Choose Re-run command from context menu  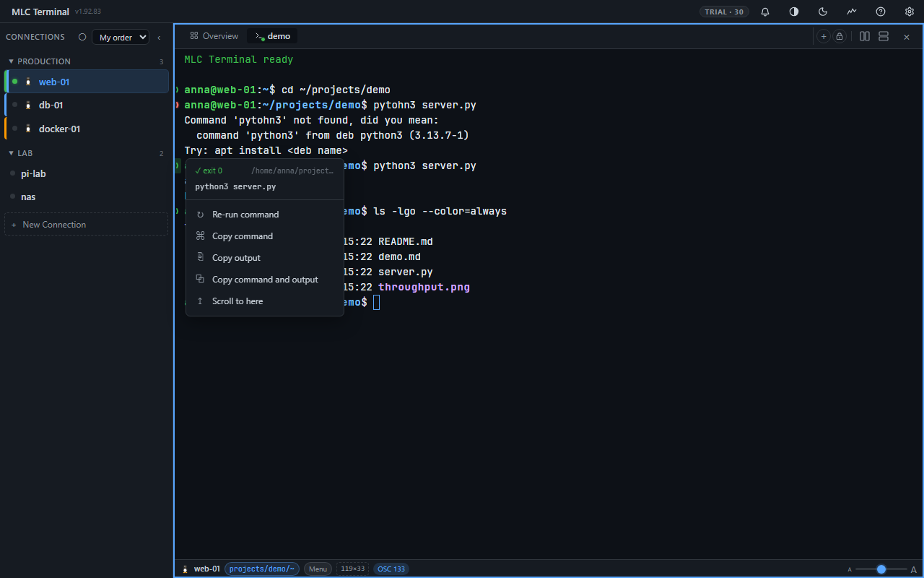(x=265, y=215)
